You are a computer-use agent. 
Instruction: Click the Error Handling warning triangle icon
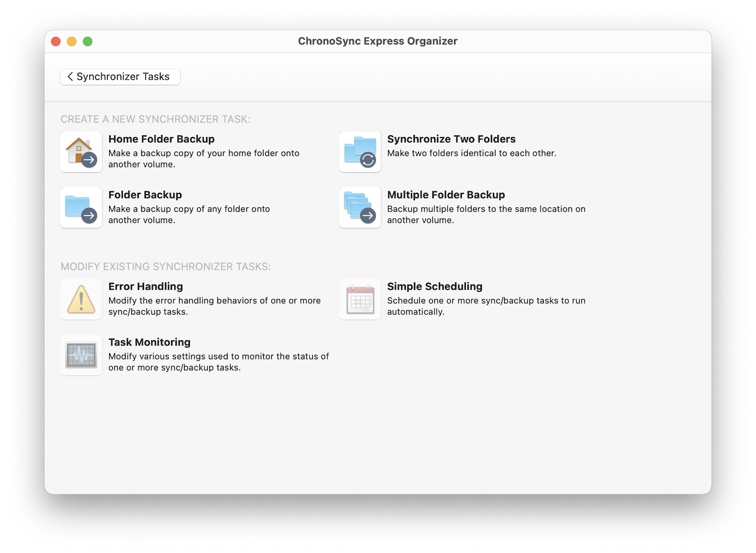click(x=81, y=299)
